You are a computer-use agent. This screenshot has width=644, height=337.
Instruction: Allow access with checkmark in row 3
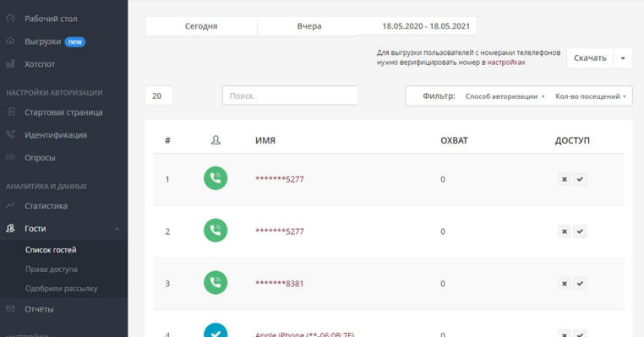click(580, 284)
